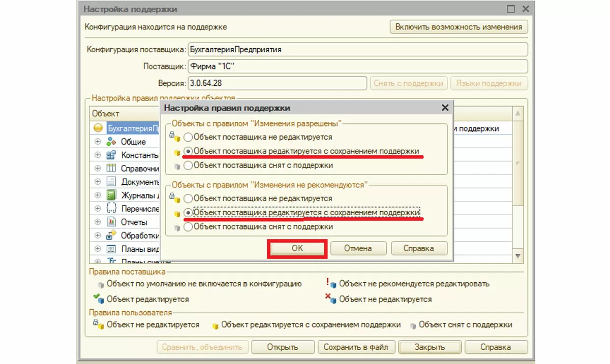
Task: Select 'снят с поддержки' under Изменения разрешены
Action: click(189, 165)
